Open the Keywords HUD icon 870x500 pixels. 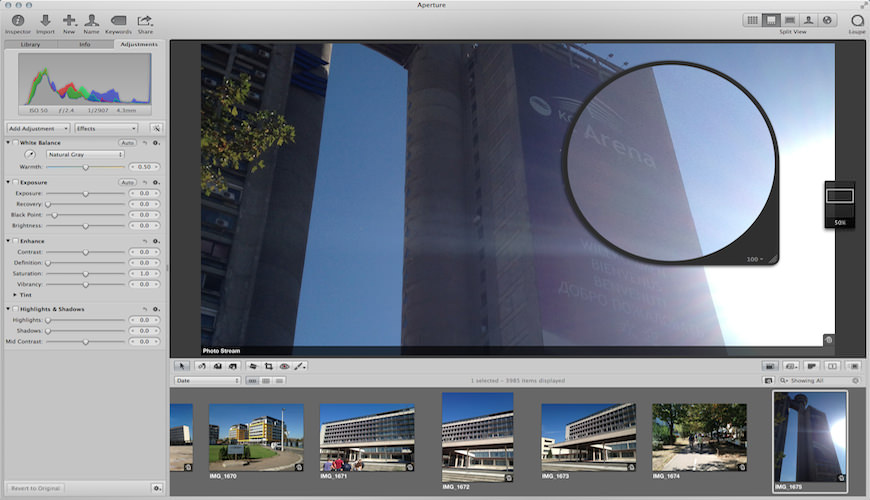(118, 21)
